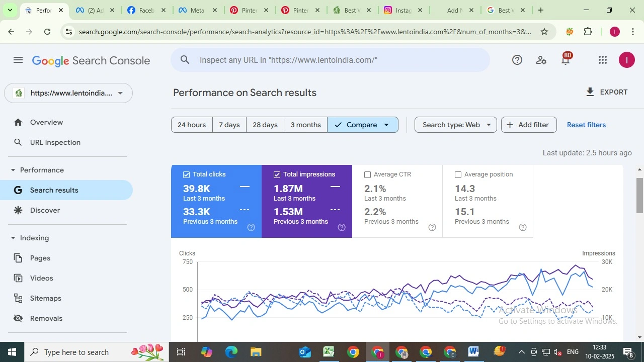
Task: Click the browser address bar
Action: coord(304,32)
